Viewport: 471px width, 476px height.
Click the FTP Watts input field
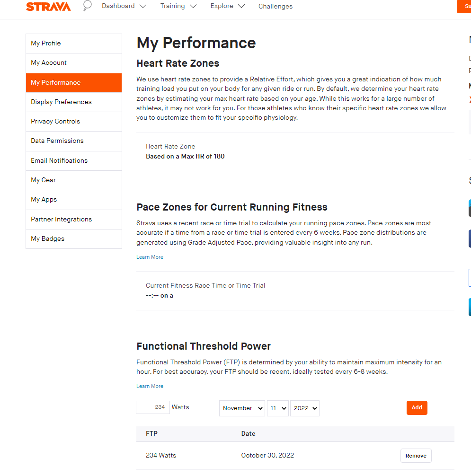click(153, 407)
